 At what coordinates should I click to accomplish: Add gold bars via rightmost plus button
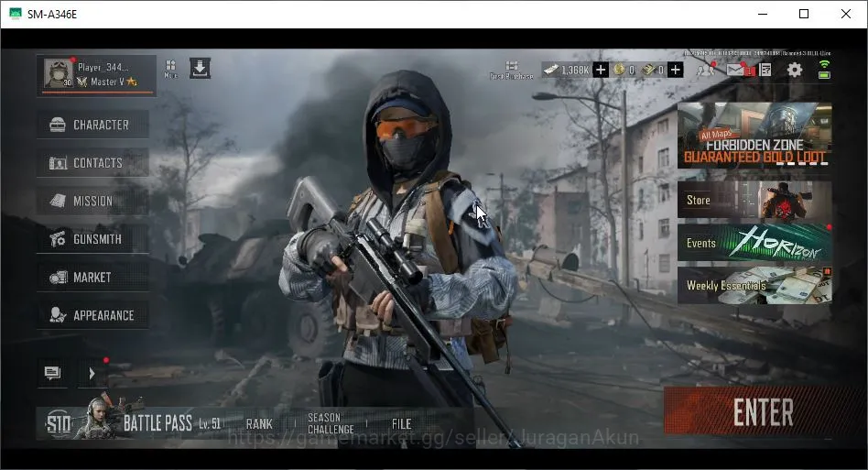pyautogui.click(x=676, y=70)
